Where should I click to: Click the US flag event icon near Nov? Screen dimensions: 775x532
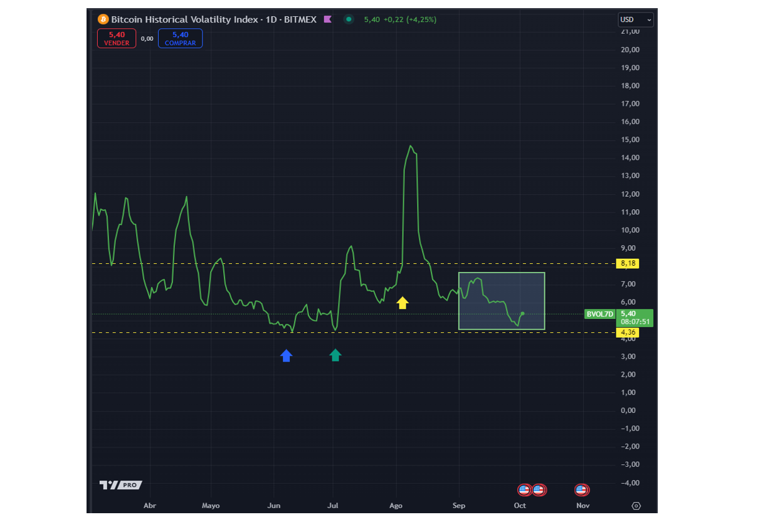[x=581, y=490]
